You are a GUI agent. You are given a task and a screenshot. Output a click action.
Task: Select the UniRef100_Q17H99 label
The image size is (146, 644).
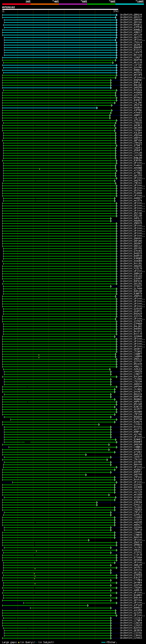point(131,289)
